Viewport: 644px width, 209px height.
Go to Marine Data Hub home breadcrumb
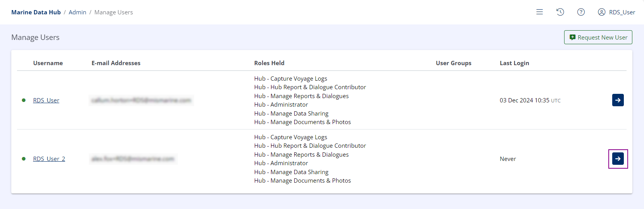[36, 12]
